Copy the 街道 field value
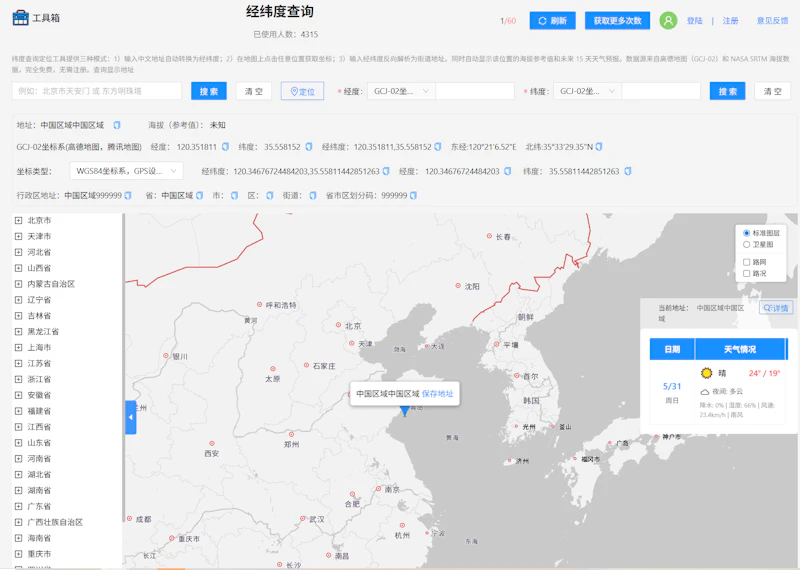The width and height of the screenshot is (800, 570). tap(313, 195)
